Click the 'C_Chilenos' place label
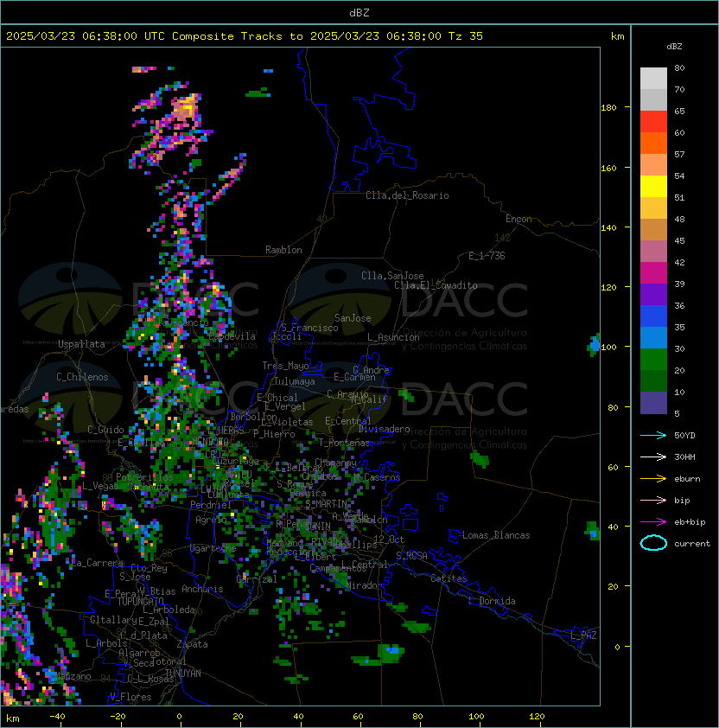Image resolution: width=719 pixels, height=728 pixels. pyautogui.click(x=82, y=377)
